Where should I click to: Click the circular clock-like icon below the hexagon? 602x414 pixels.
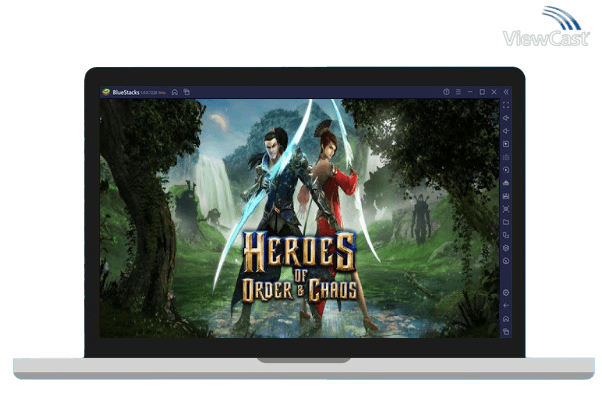[506, 261]
